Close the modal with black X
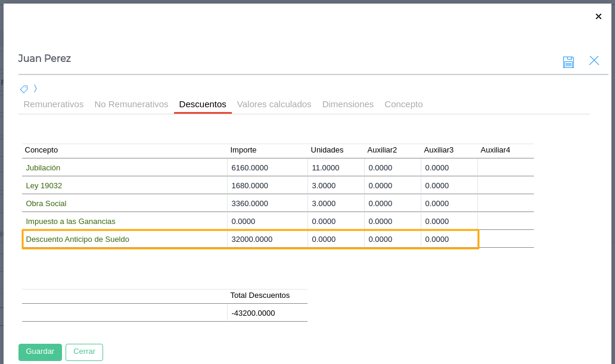Image resolution: width=615 pixels, height=364 pixels. click(598, 17)
